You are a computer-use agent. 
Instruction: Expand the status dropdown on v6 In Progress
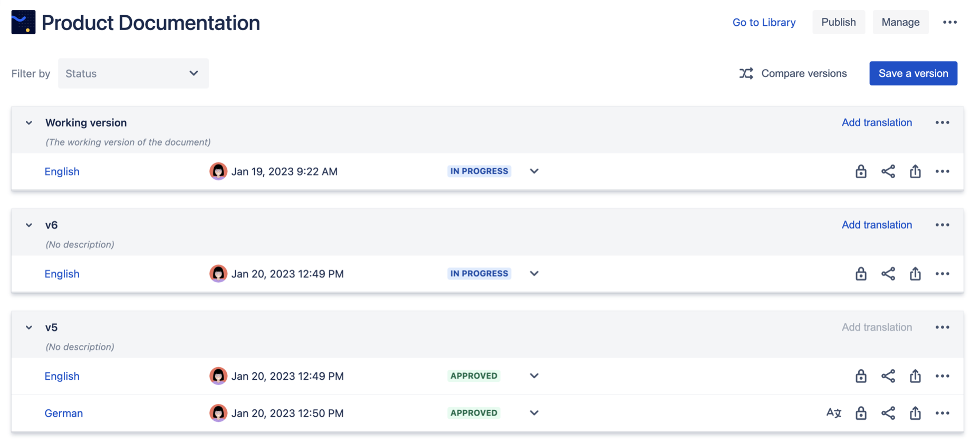534,273
